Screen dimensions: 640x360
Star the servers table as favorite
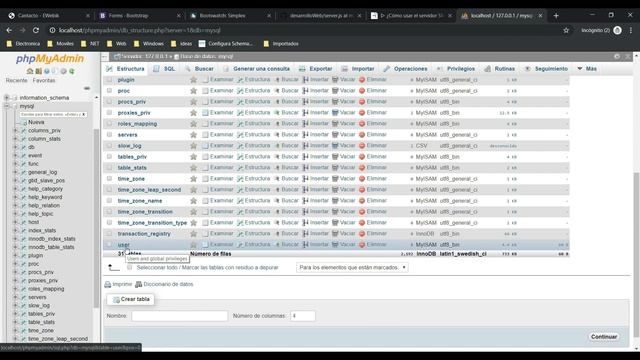[x=193, y=135]
